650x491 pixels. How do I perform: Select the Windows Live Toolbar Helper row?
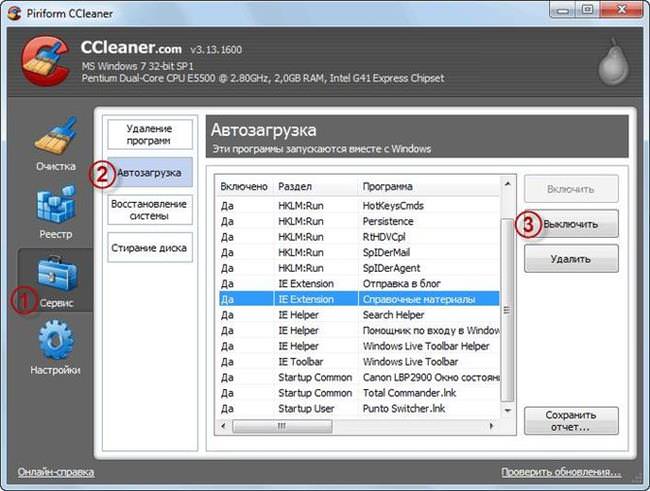click(x=359, y=346)
